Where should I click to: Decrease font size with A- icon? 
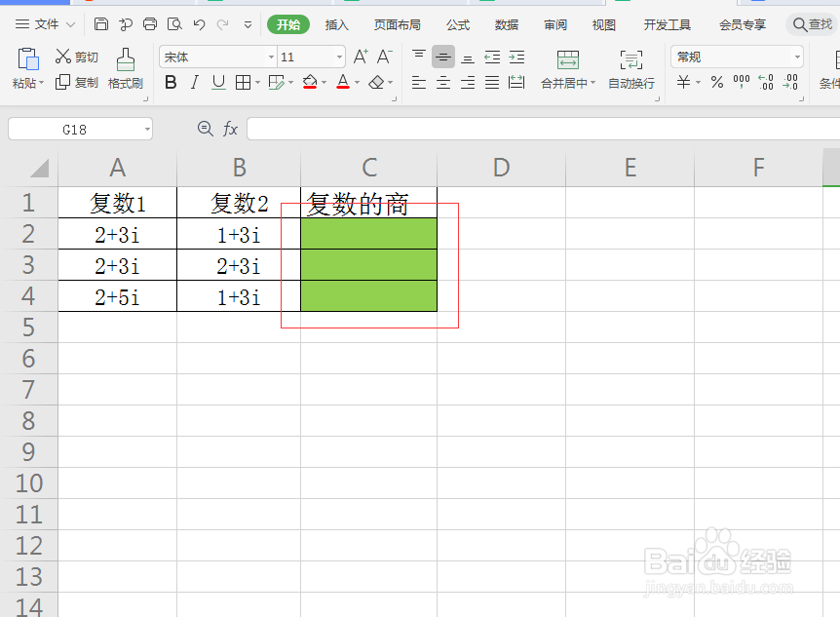pos(385,57)
